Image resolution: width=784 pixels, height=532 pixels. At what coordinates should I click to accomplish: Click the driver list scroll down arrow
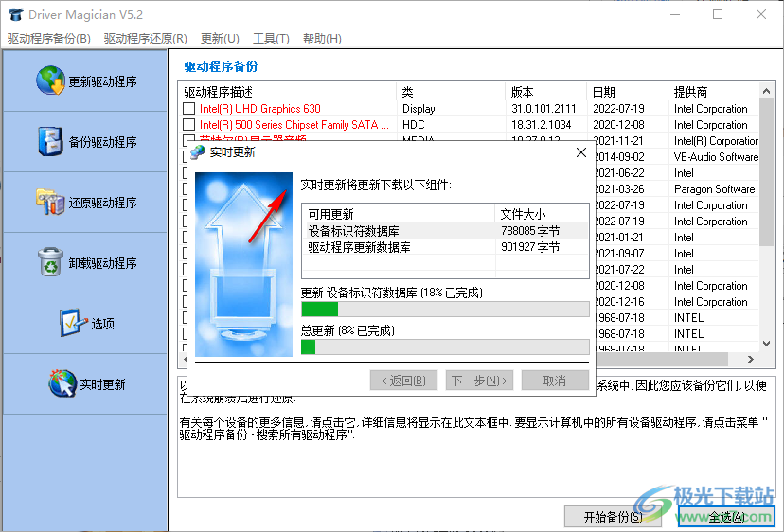click(x=767, y=344)
